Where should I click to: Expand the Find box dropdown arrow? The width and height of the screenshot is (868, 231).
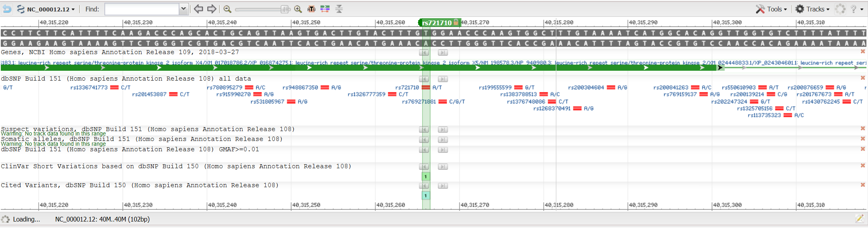(183, 9)
